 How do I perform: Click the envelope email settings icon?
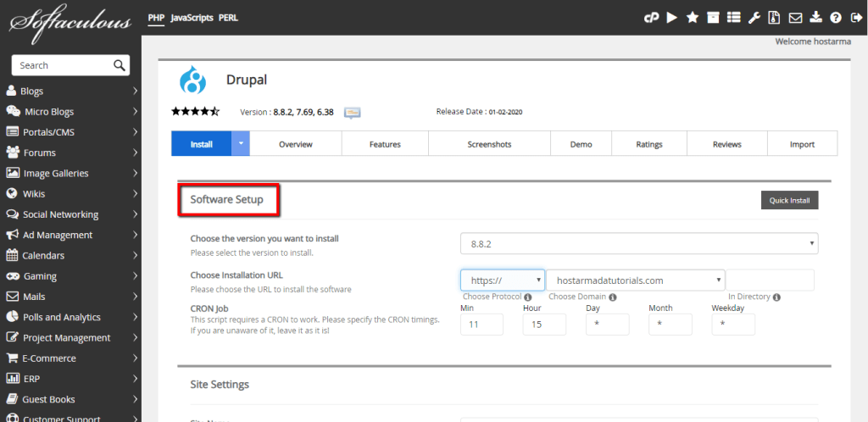pos(795,17)
